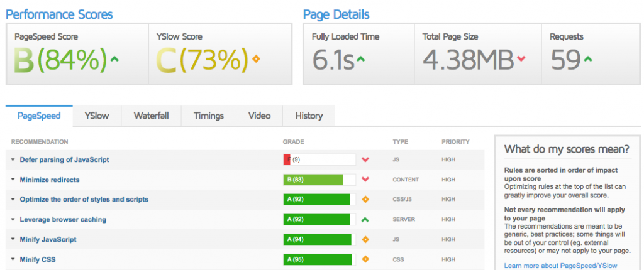
Task: Click the red F (9) grade bar
Action: point(319,160)
